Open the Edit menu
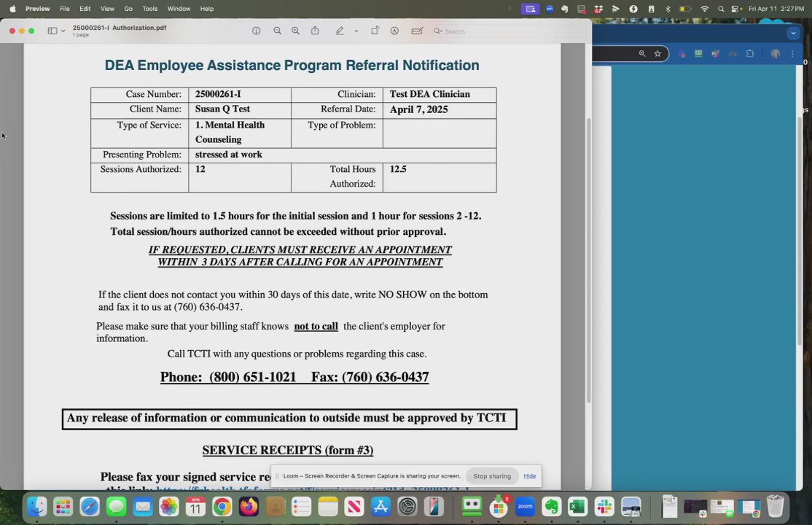 [85, 9]
